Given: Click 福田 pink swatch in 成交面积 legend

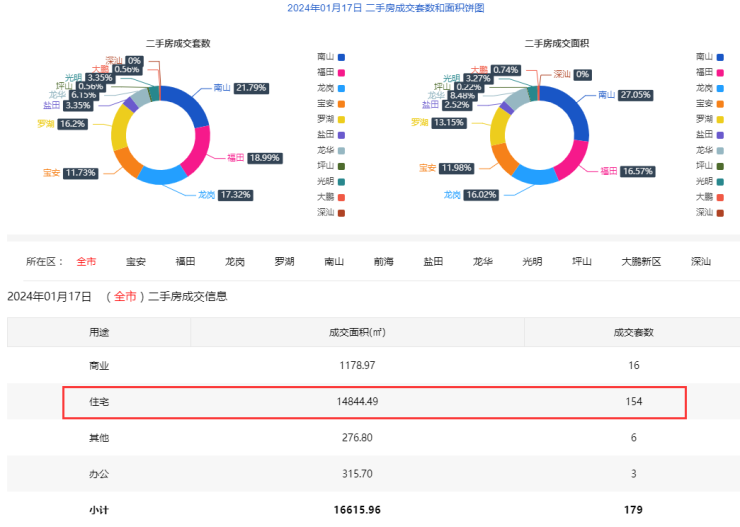Looking at the screenshot, I should (x=720, y=73).
